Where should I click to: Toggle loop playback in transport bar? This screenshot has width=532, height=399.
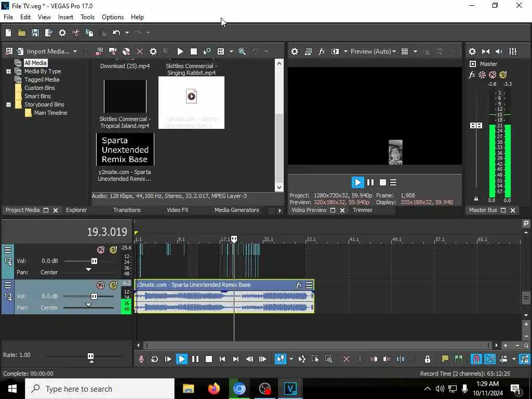pos(154,359)
